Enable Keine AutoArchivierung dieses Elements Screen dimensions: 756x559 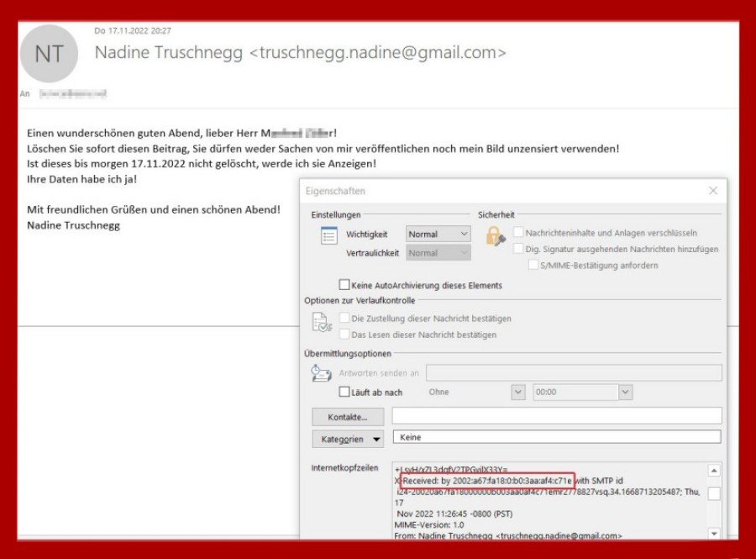coord(344,285)
